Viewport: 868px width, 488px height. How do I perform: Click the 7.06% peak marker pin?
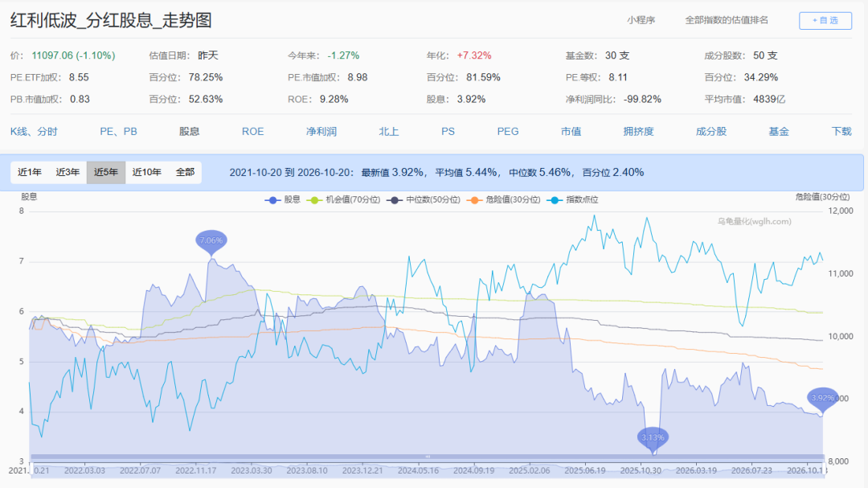(x=211, y=241)
